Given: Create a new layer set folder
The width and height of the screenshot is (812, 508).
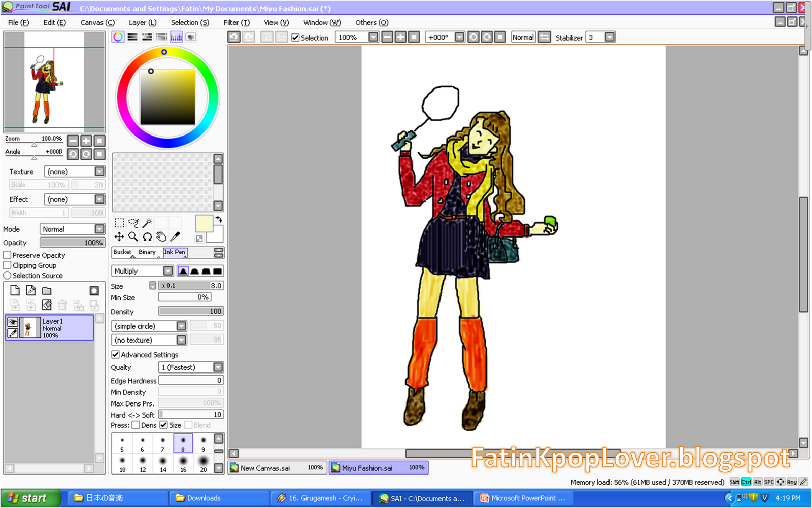Looking at the screenshot, I should pos(46,290).
